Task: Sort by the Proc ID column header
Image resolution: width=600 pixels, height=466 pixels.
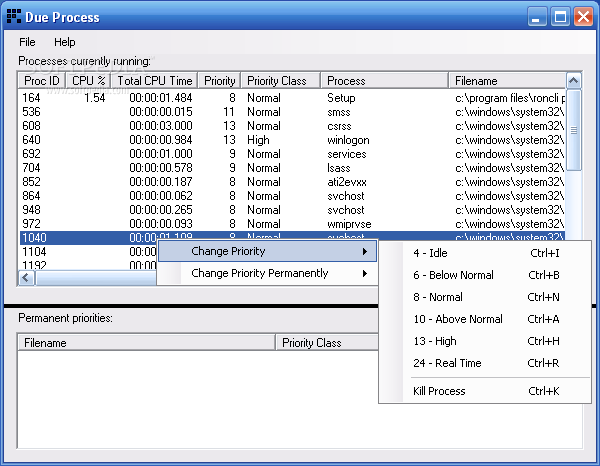Action: (x=42, y=81)
